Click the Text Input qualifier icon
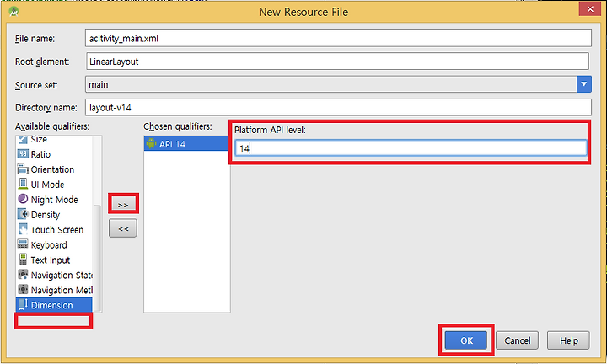 tap(23, 260)
